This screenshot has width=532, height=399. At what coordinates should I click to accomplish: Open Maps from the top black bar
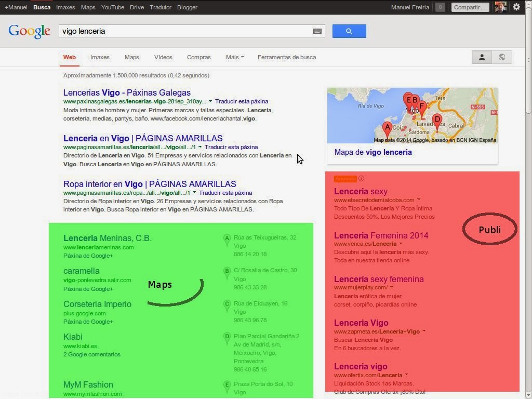[88, 7]
